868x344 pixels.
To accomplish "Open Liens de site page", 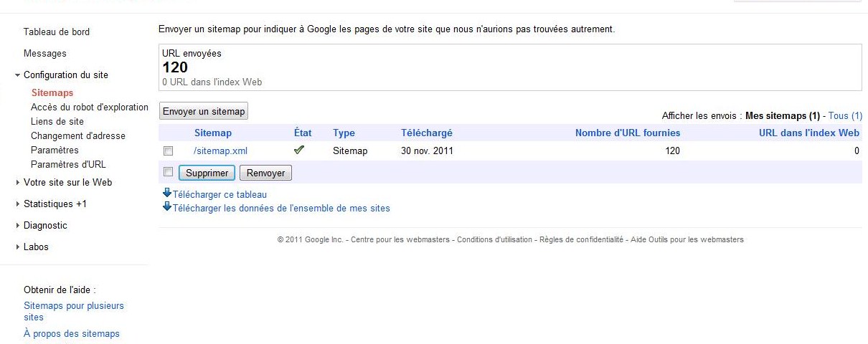I will point(57,121).
